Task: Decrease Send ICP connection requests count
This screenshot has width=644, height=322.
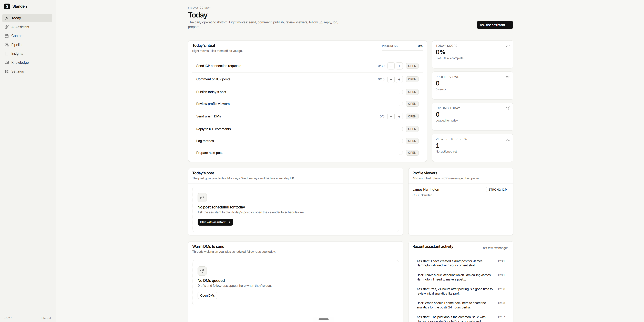Action: (391, 66)
